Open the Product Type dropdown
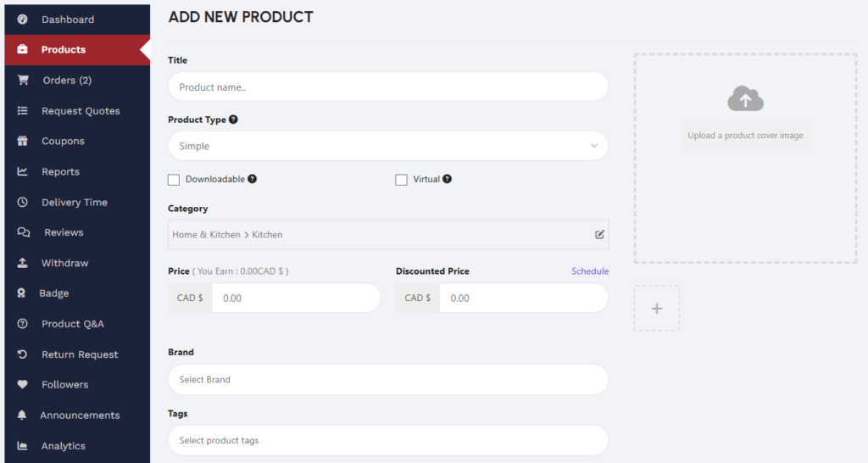 387,146
